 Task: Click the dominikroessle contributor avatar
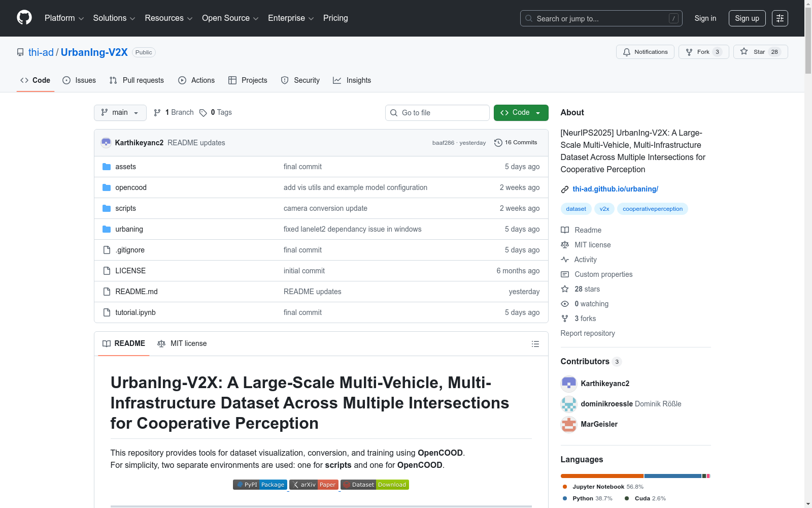[568, 404]
